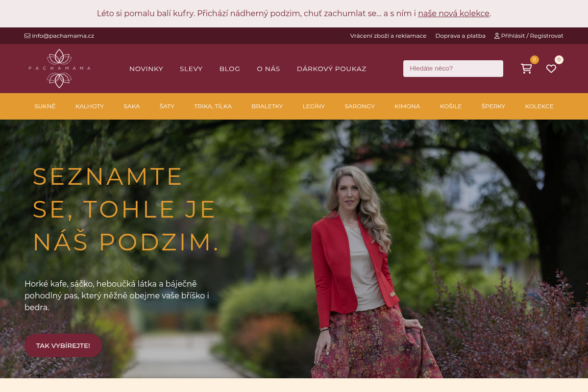Click the 'Seznamte se, tohle je náš podzim.' headline

coord(126,209)
